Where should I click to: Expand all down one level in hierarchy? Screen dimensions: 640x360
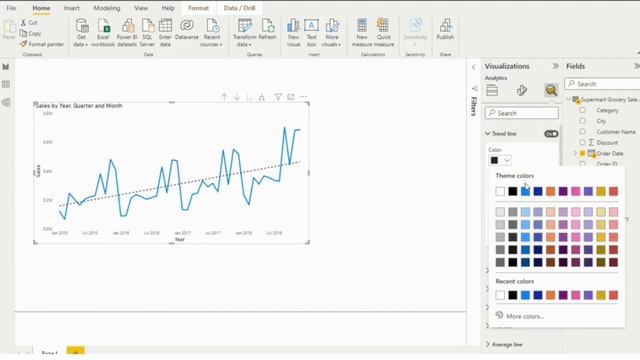[x=262, y=97]
